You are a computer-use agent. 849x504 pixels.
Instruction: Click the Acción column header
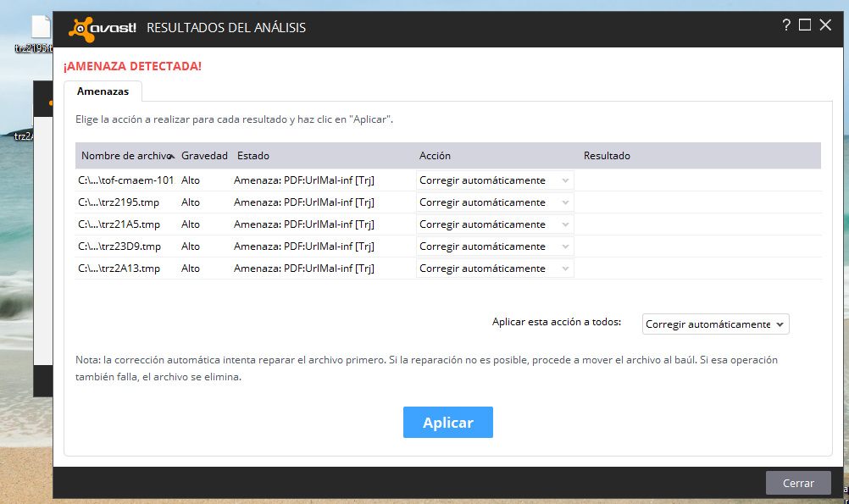pyautogui.click(x=435, y=156)
